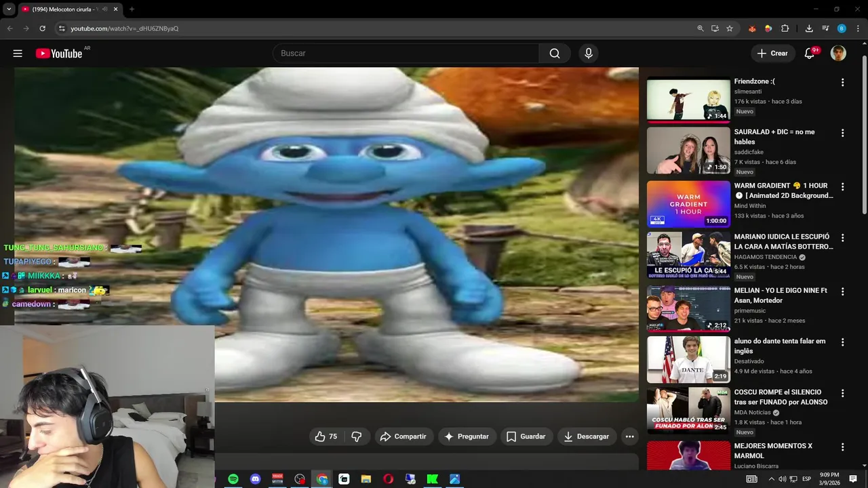This screenshot has width=868, height=488.
Task: Open volume control in system tray
Action: click(x=782, y=479)
